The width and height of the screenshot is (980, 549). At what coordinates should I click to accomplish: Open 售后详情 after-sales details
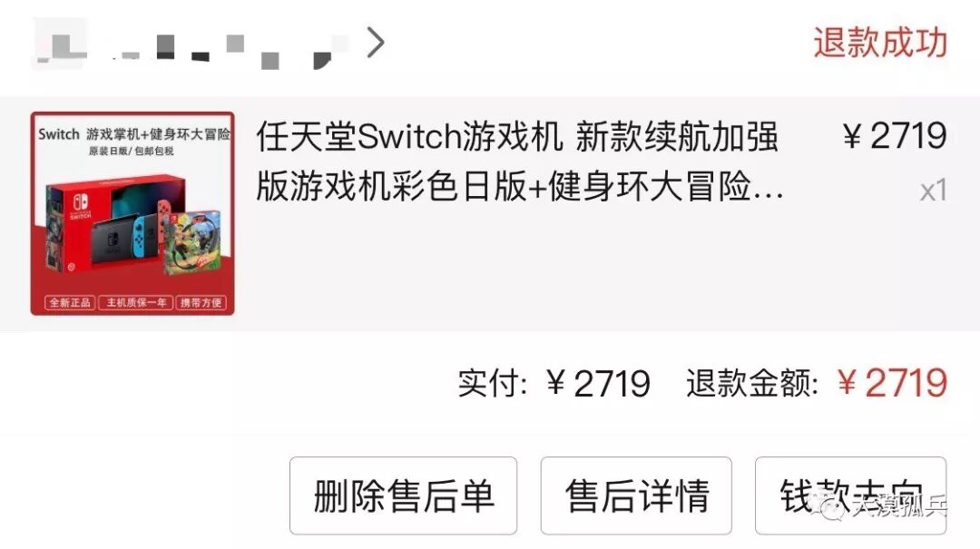[x=636, y=495]
